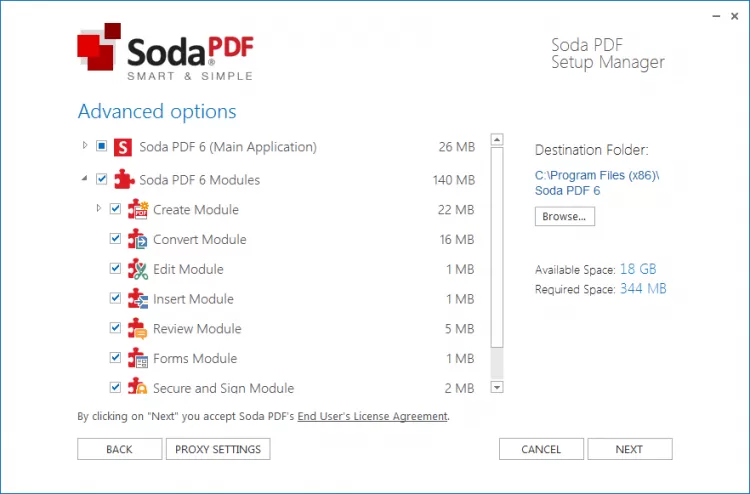The height and width of the screenshot is (494, 750).
Task: Open Proxy Settings
Action: [218, 449]
